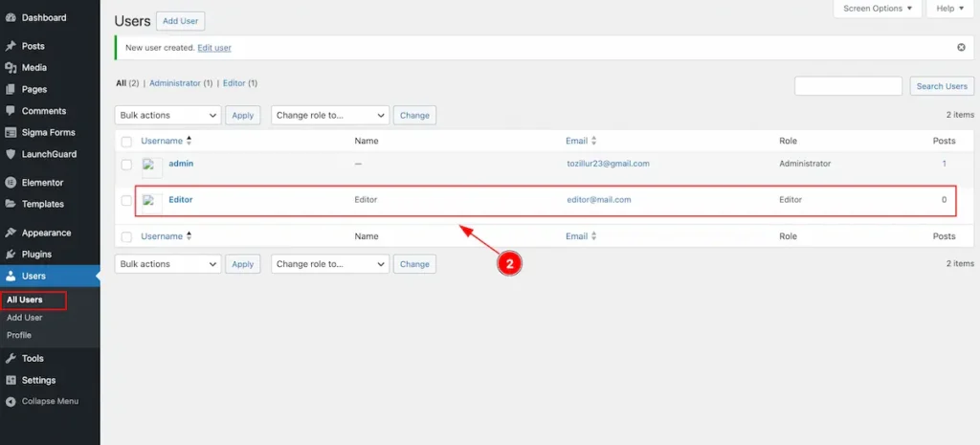Click the Comments bubble icon
980x445 pixels.
coord(10,111)
